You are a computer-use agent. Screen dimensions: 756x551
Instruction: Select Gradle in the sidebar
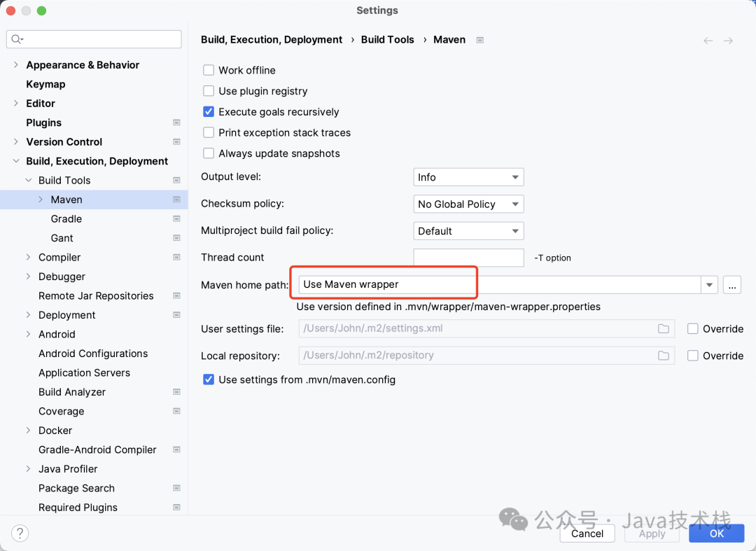66,218
